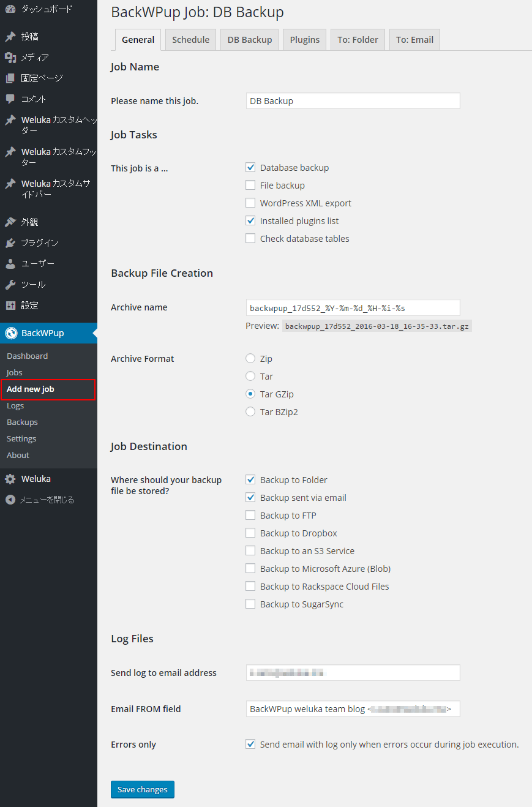Toggle the Backup sent via email checkbox
Screen dimensions: 532x807
click(x=250, y=497)
